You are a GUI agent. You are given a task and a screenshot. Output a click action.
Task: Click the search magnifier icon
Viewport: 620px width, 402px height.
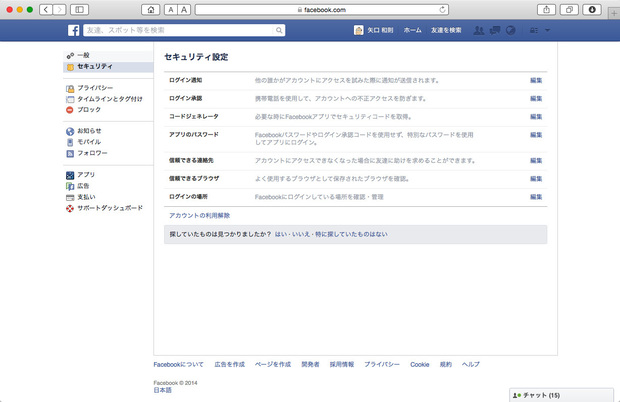pos(279,30)
